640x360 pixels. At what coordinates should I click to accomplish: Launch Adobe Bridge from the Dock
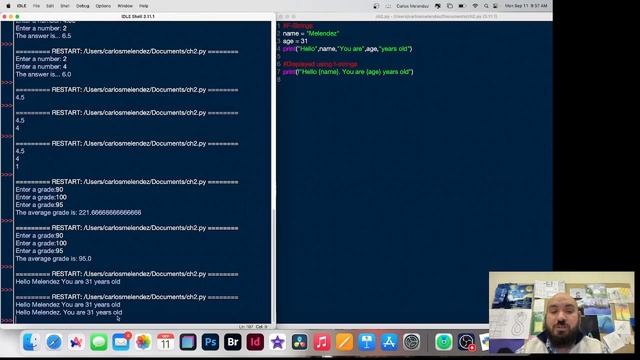pos(233,342)
